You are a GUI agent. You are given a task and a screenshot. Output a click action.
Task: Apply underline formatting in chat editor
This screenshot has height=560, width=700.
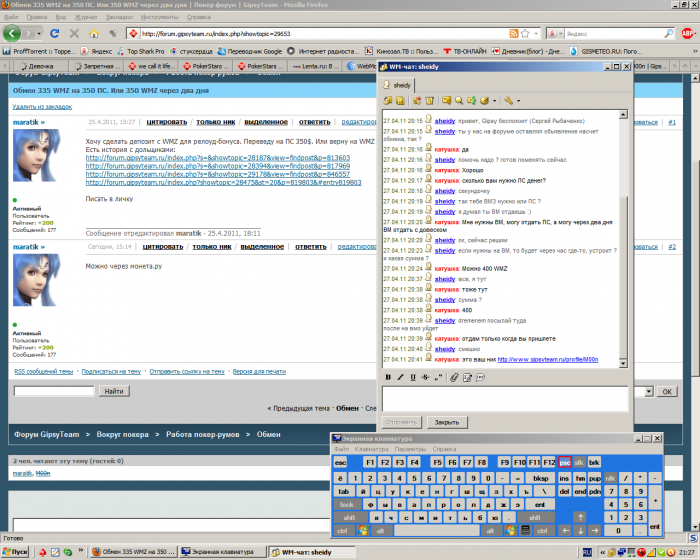413,377
